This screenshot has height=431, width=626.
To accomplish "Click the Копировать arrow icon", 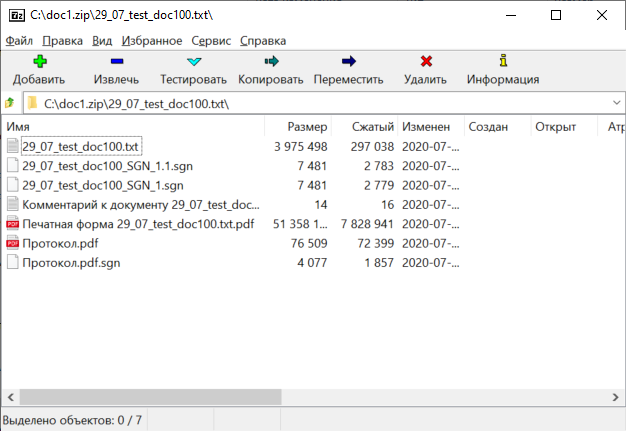I will (271, 61).
